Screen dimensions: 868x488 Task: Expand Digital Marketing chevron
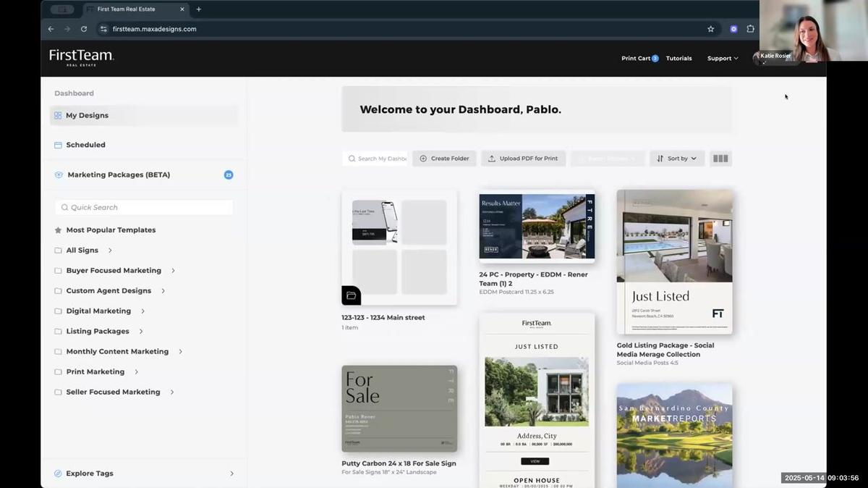click(142, 311)
